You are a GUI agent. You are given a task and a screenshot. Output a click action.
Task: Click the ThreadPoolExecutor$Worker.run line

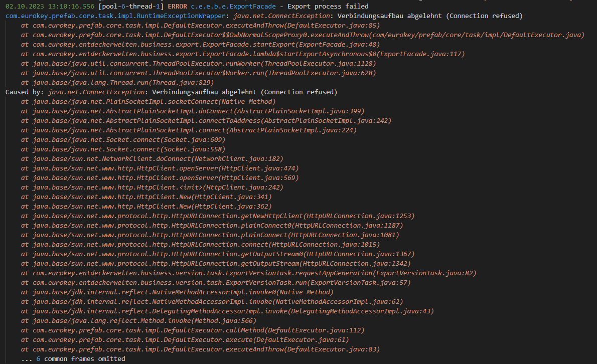click(x=198, y=73)
